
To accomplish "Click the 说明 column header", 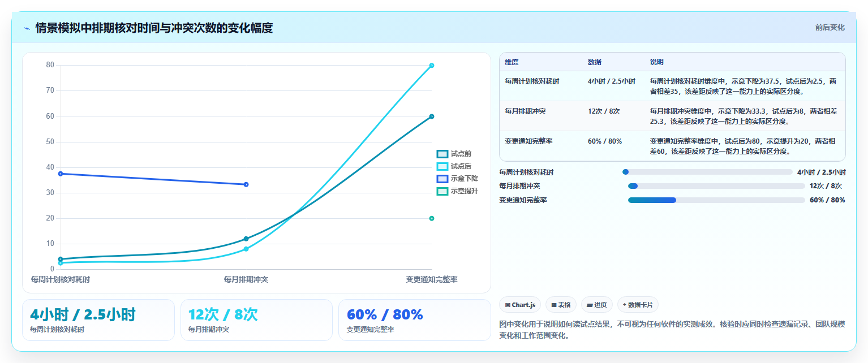I will (657, 62).
